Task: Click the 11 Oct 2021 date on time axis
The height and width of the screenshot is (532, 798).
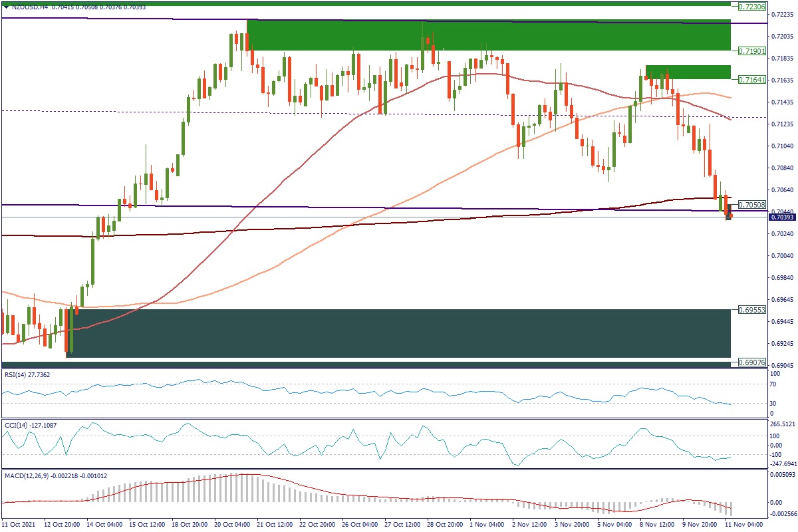Action: point(21,525)
